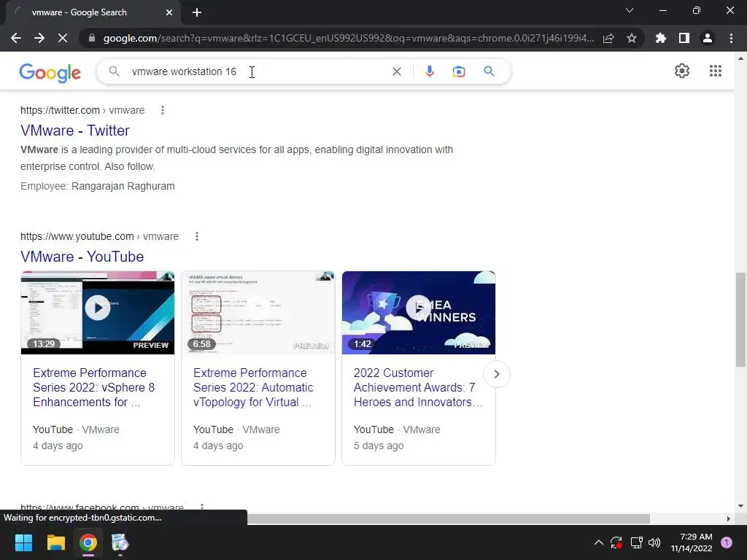Viewport: 747px width, 560px height.
Task: Go forward in browser history
Action: (x=39, y=38)
